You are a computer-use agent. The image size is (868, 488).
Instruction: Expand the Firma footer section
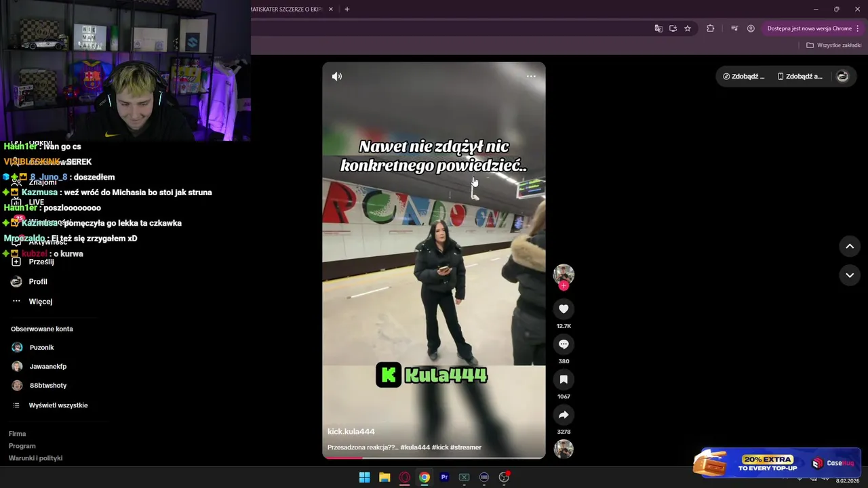pos(18,434)
